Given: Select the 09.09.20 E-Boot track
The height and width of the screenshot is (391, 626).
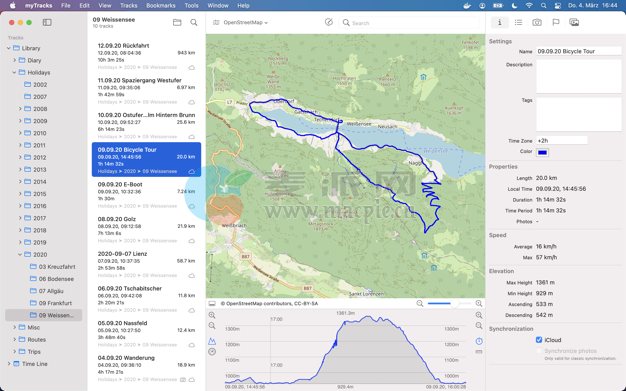Looking at the screenshot, I should 147,195.
